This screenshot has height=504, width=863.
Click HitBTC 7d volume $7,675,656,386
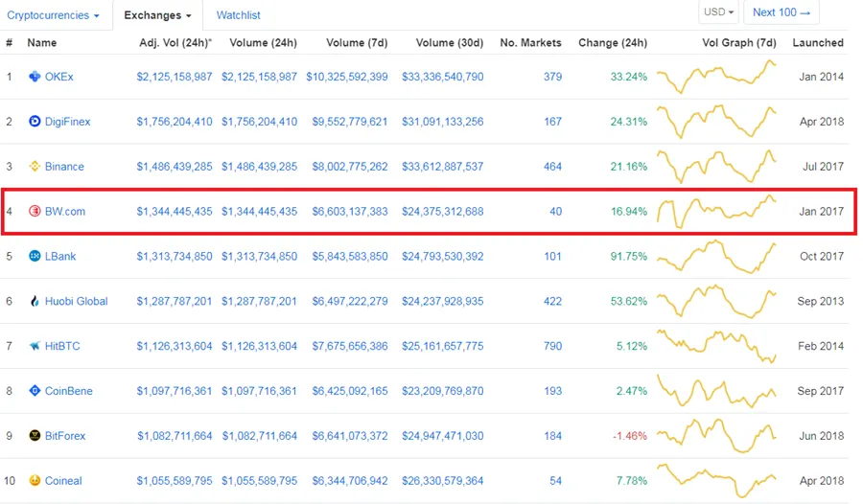pyautogui.click(x=350, y=346)
